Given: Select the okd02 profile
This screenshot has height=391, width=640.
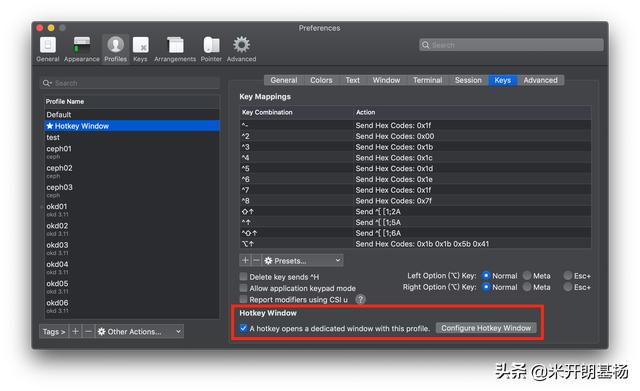Looking at the screenshot, I should click(131, 229).
